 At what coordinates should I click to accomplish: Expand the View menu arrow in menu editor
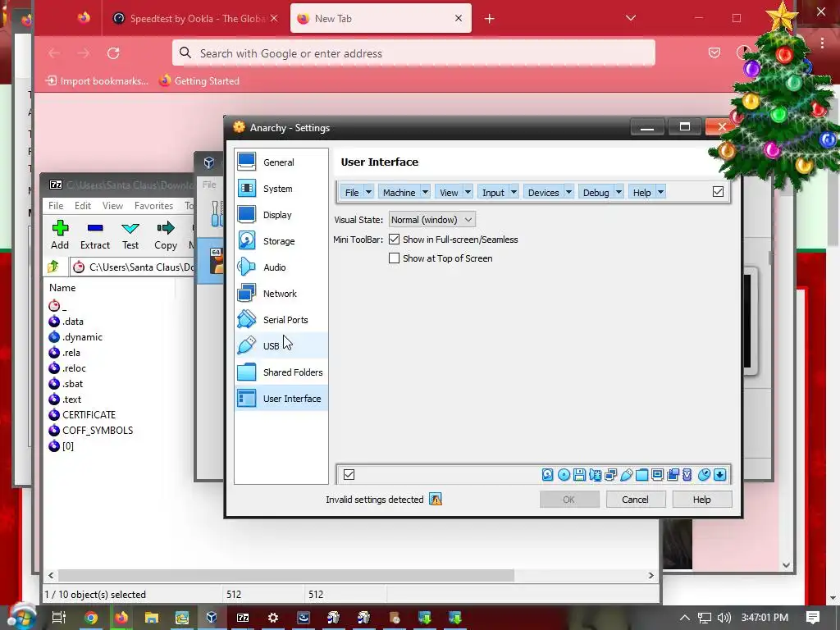point(468,192)
